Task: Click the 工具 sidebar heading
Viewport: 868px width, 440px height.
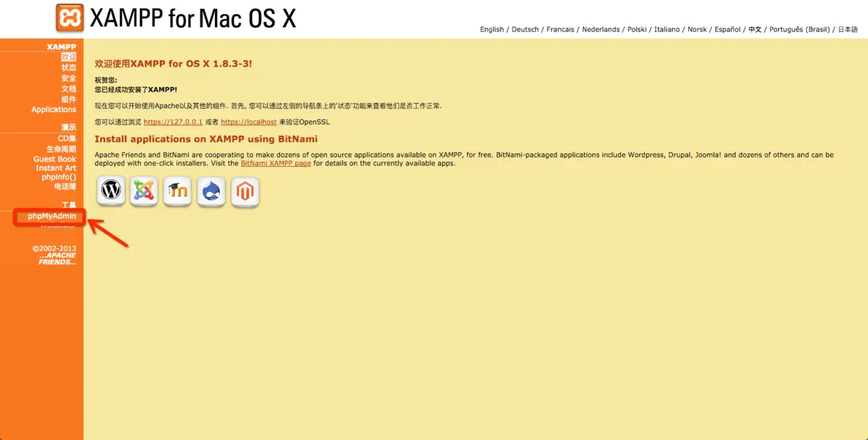Action: 69,205
